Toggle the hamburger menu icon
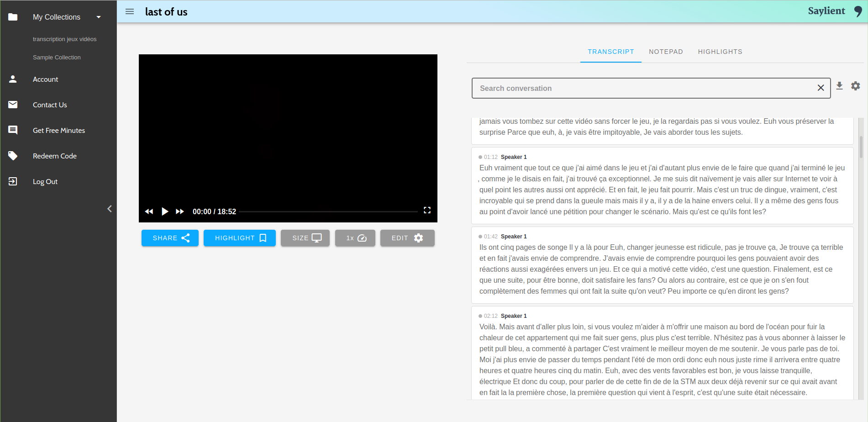Image resolution: width=868 pixels, height=422 pixels. point(130,11)
